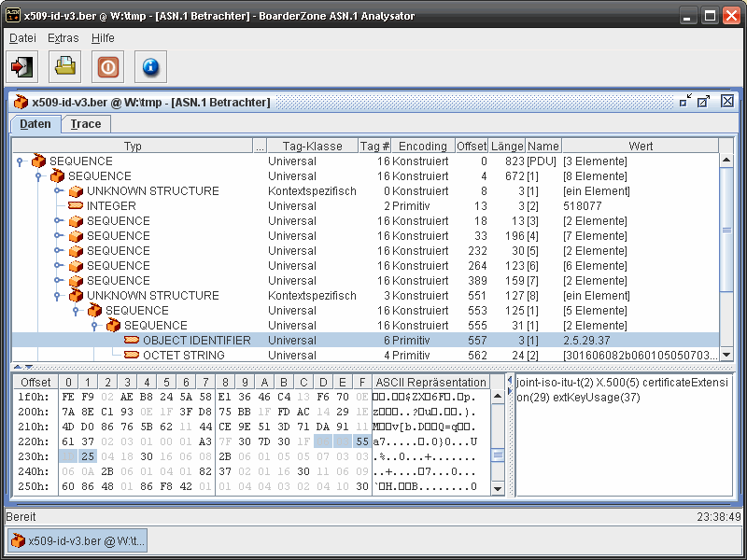Click the box icon of root SEQUENCE row

38,161
